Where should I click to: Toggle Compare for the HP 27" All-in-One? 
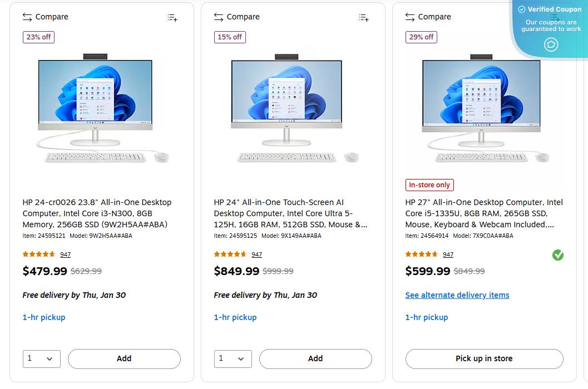(x=428, y=17)
